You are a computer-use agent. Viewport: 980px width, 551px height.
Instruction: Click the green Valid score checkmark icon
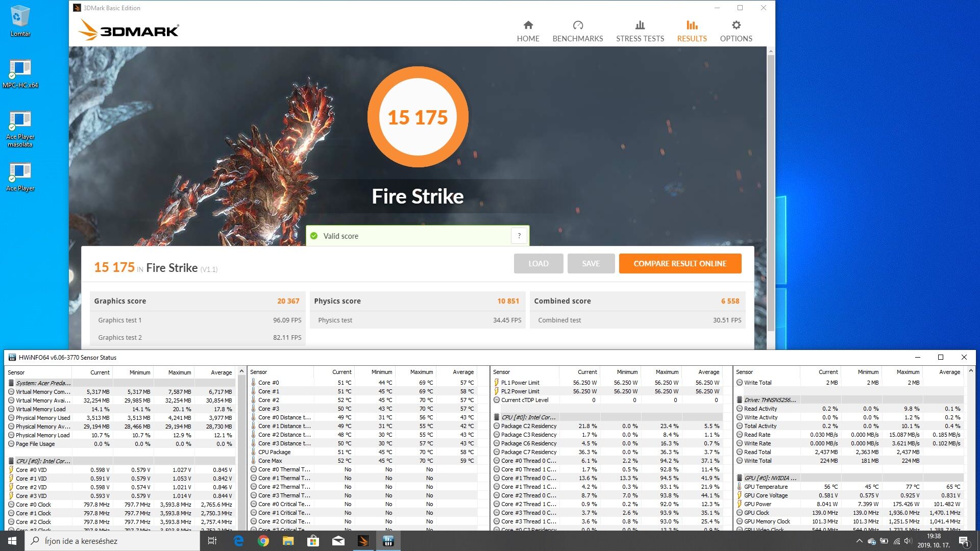pyautogui.click(x=314, y=236)
